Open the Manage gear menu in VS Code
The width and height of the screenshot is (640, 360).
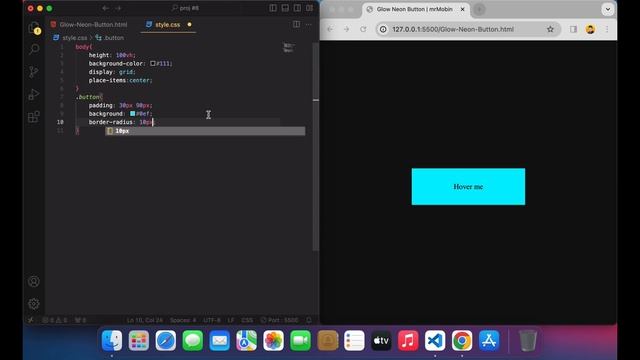pyautogui.click(x=34, y=303)
